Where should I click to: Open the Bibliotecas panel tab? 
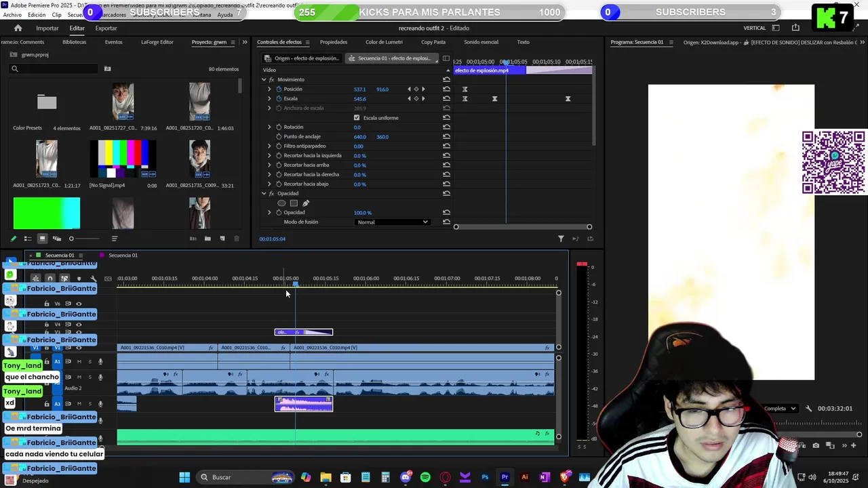(75, 42)
